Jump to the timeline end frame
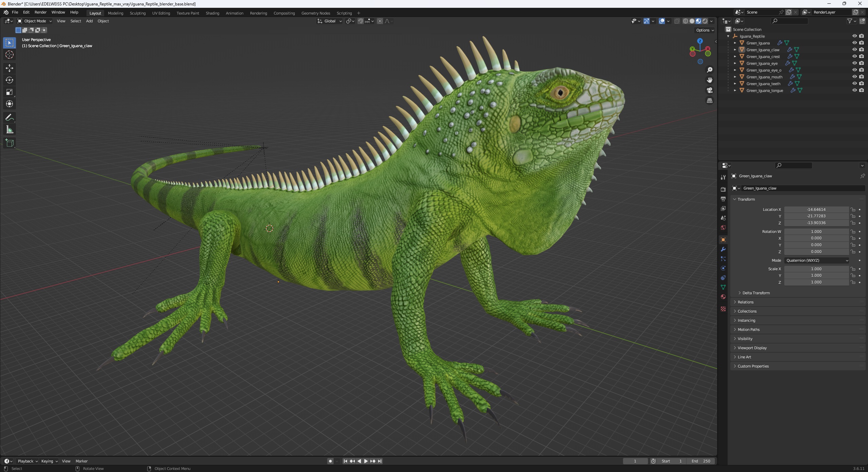This screenshot has width=868, height=472. [x=380, y=461]
